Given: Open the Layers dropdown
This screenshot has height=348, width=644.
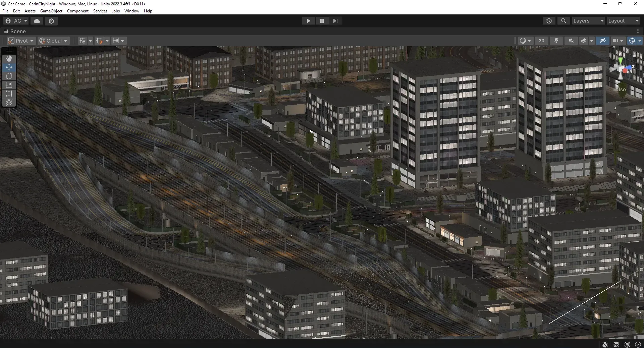Looking at the screenshot, I should [x=588, y=21].
